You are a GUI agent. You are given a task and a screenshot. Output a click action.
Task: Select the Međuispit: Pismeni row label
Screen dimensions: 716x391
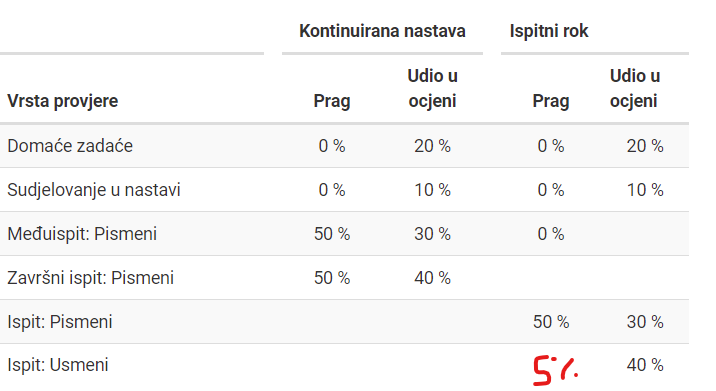[x=82, y=234]
